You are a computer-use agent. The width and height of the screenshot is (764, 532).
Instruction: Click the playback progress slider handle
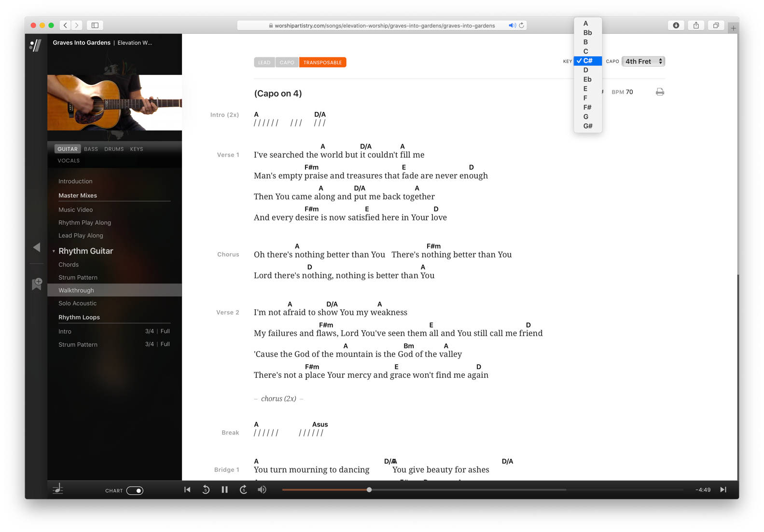[369, 490]
